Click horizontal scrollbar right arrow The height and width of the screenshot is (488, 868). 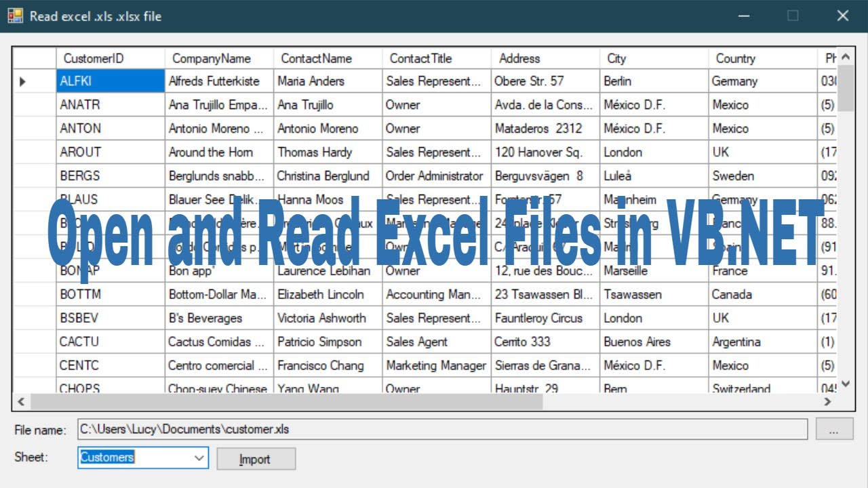(827, 401)
